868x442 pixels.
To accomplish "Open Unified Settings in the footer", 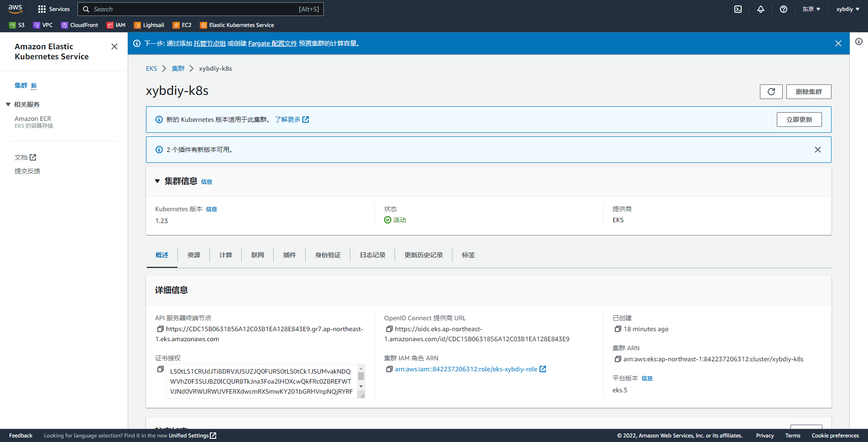I will tap(192, 436).
